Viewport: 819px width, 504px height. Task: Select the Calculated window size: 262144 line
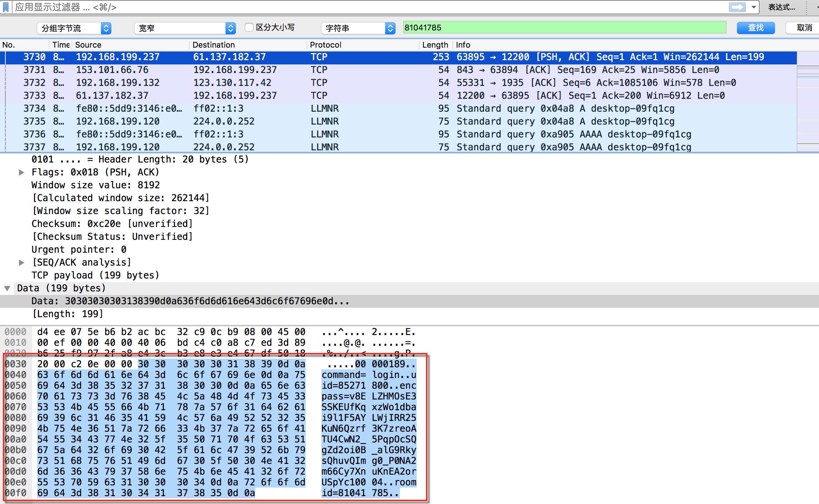point(121,198)
